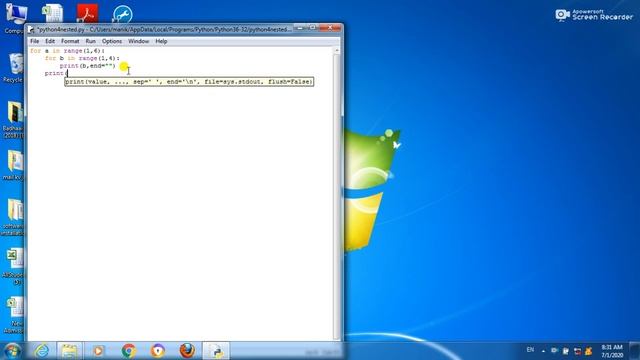
Task: Open the blue wrench tool desktop shortcut
Action: 122,14
